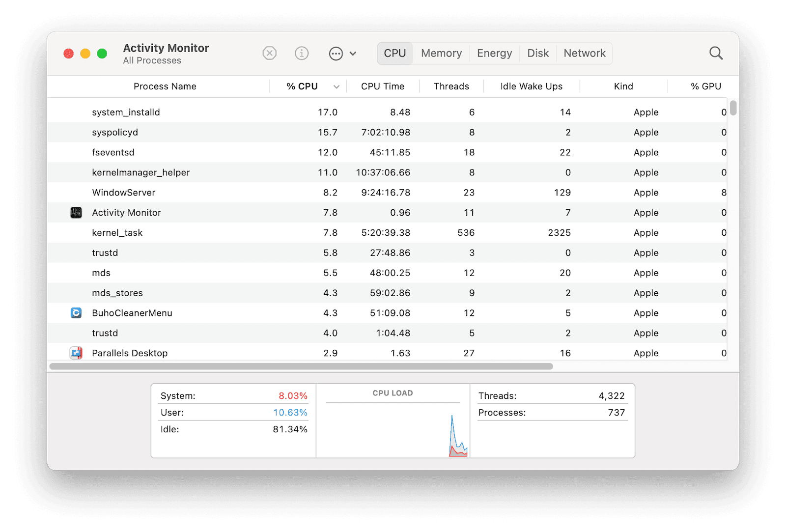Select the Activity Monitor process name
Viewport: 786px width, 532px height.
coord(126,213)
